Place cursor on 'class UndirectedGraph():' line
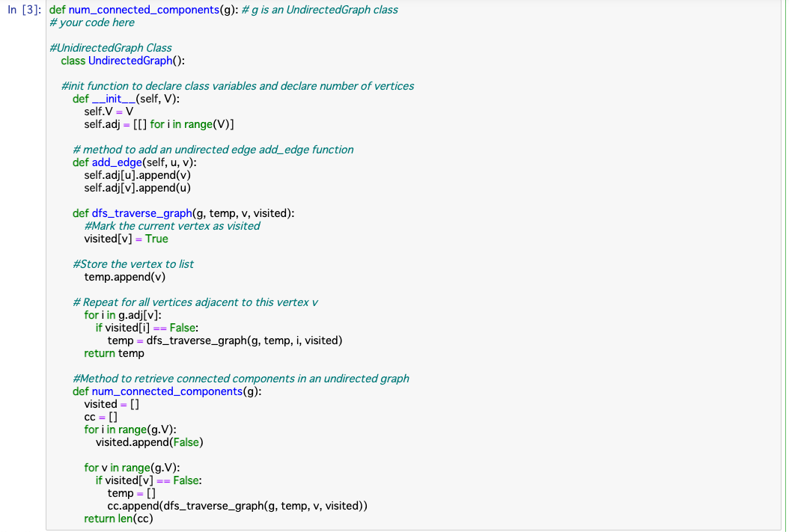Viewport: 789px width, 532px height. coord(123,61)
